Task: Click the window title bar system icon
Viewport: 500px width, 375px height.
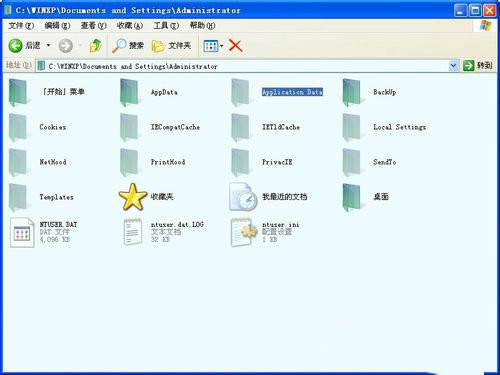Action: click(8, 10)
